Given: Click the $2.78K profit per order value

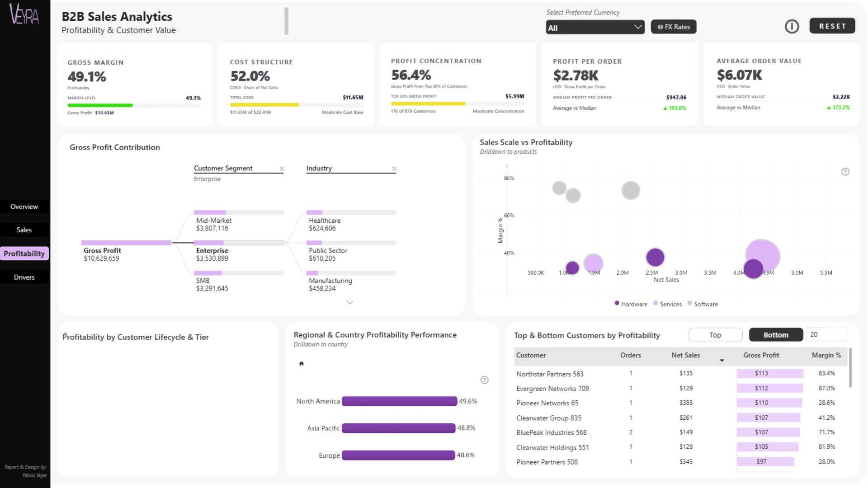Looking at the screenshot, I should pos(576,75).
